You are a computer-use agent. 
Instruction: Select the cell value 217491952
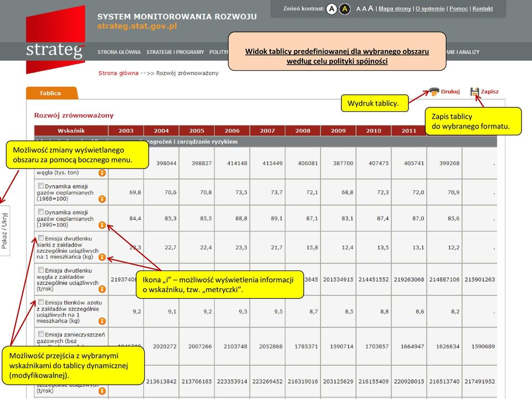coord(480,381)
